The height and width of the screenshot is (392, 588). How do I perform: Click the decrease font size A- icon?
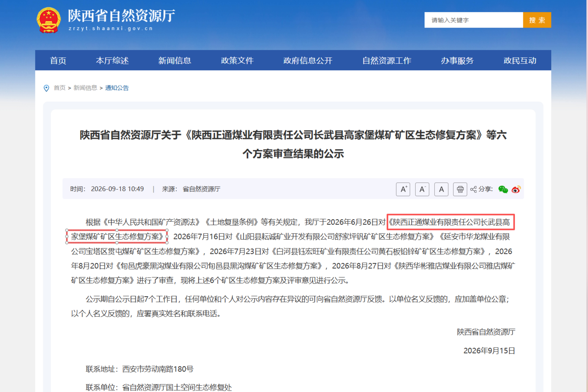pyautogui.click(x=422, y=189)
